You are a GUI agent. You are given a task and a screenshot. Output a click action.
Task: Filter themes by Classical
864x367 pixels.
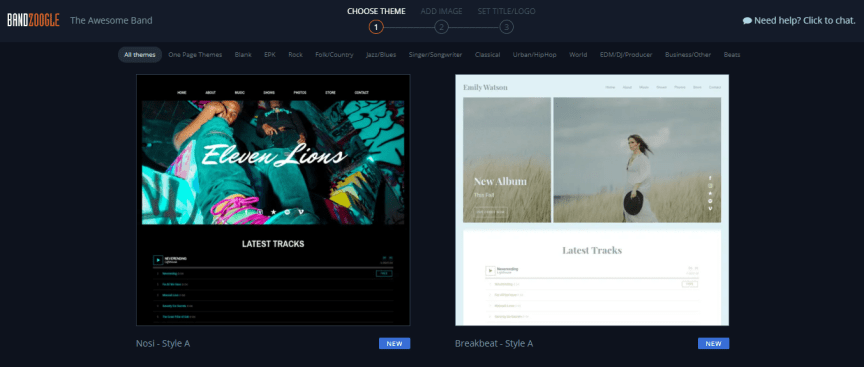click(x=488, y=55)
